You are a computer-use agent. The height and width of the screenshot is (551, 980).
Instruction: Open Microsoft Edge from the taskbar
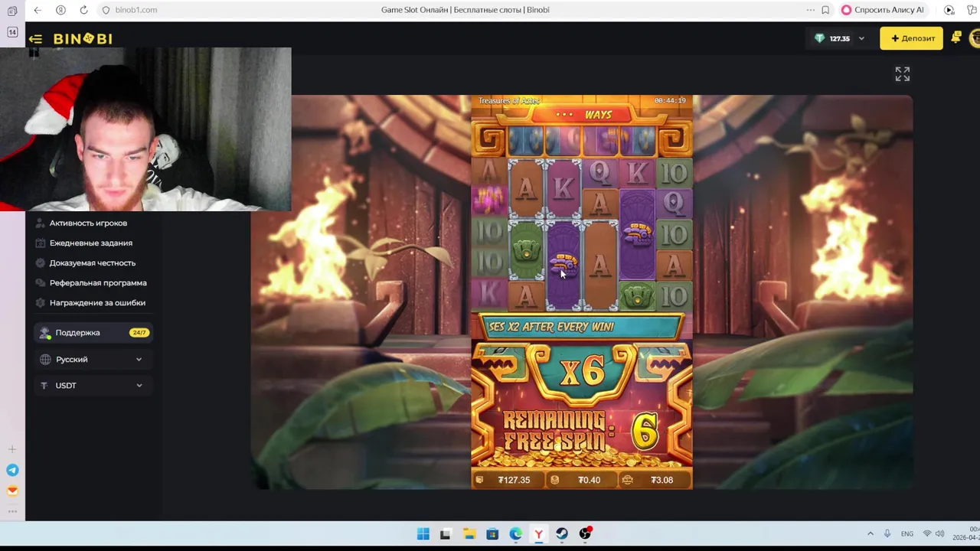(515, 534)
